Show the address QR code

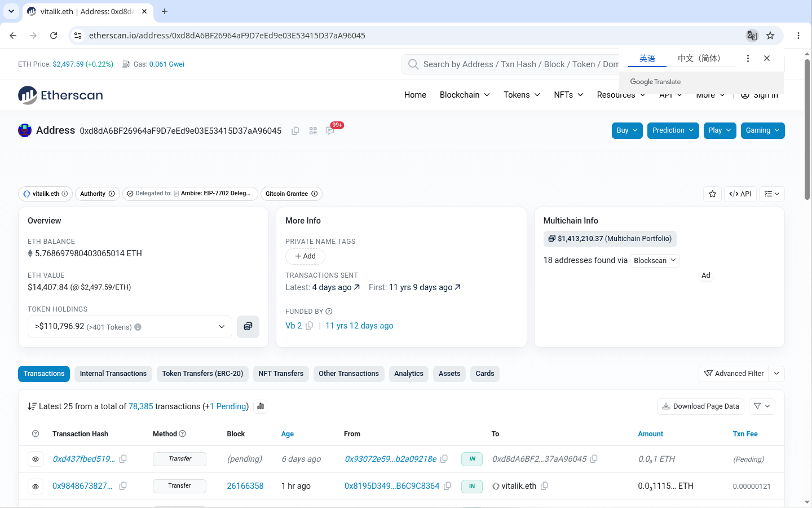pyautogui.click(x=313, y=131)
